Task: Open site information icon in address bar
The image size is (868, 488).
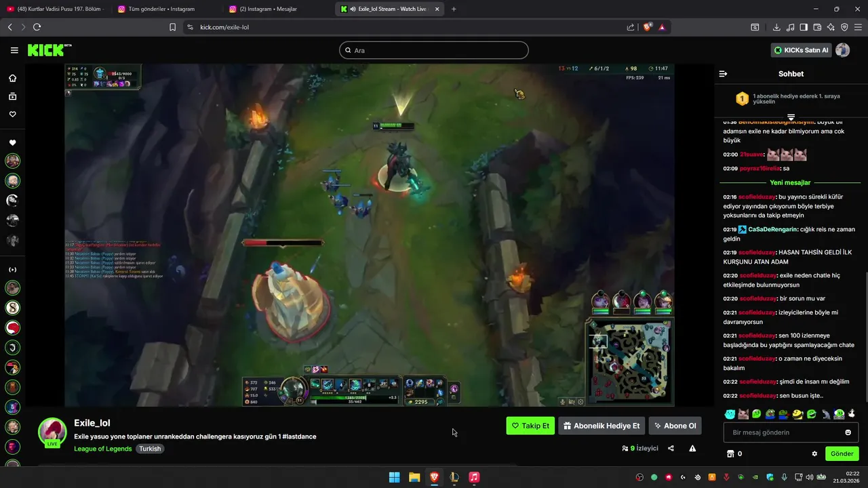Action: point(190,27)
